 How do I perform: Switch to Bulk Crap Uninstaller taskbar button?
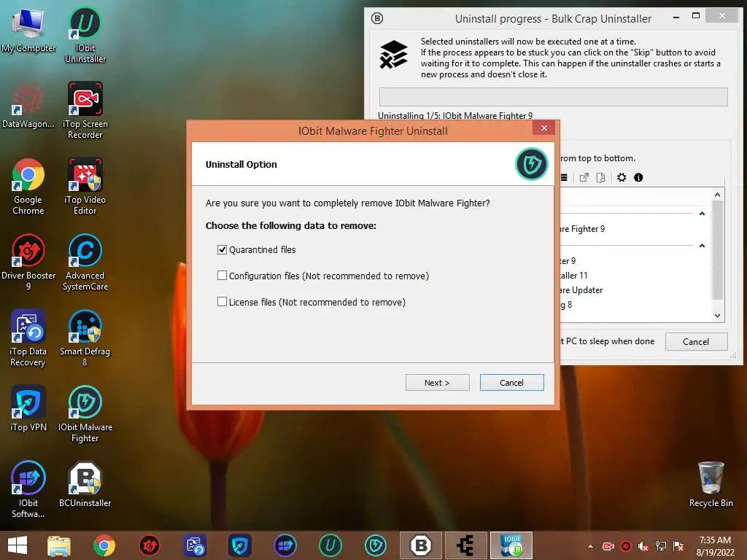click(421, 545)
